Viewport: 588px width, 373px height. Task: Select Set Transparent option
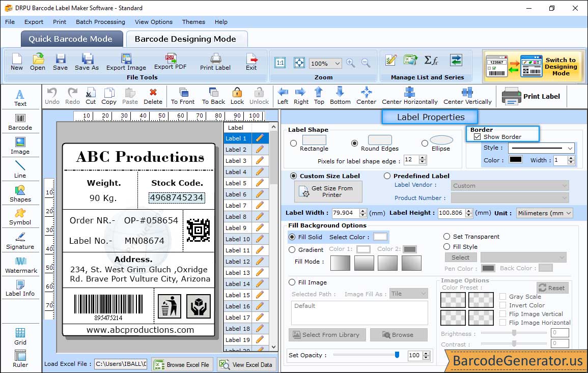tap(446, 237)
